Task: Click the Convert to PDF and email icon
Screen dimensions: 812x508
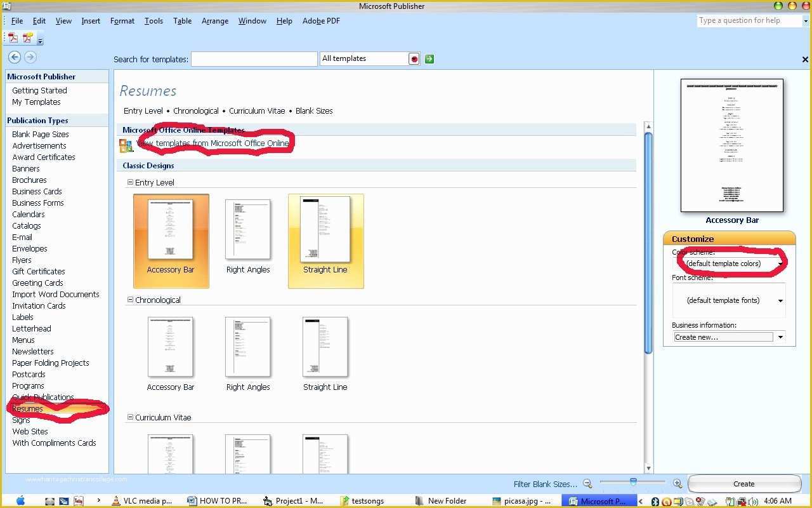Action: click(x=27, y=38)
